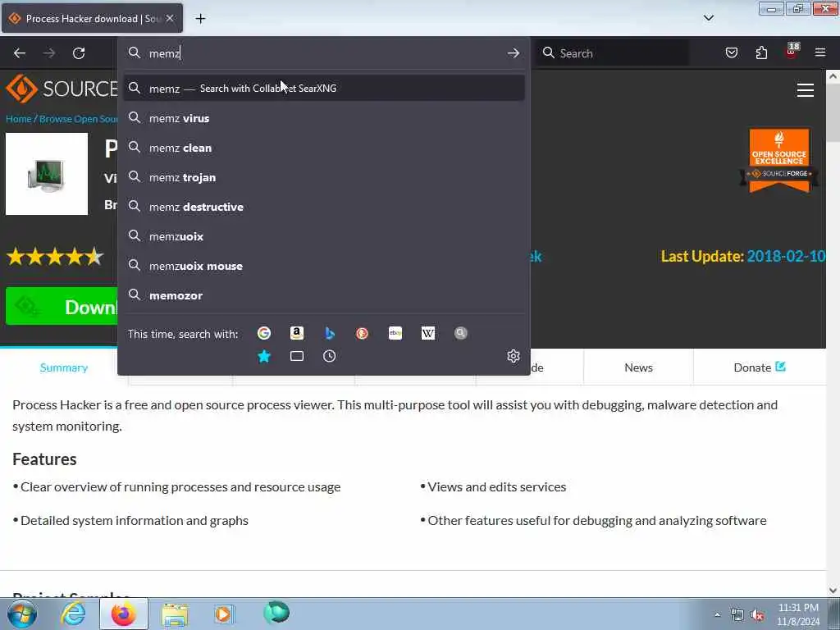Click the green Download button
Viewport: 840px width, 630px height.
[62, 307]
